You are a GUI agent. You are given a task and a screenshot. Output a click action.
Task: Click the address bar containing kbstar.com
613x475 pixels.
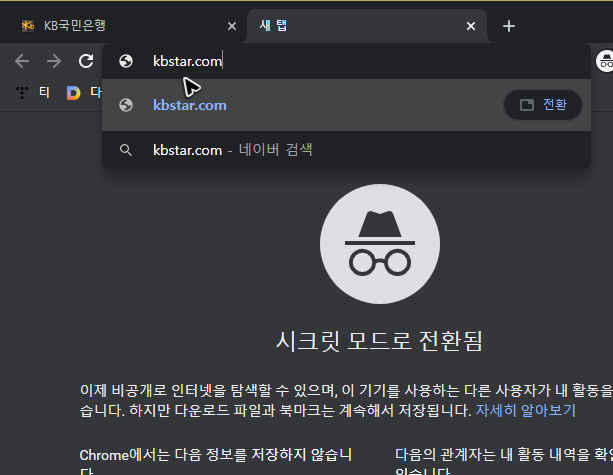[346, 61]
